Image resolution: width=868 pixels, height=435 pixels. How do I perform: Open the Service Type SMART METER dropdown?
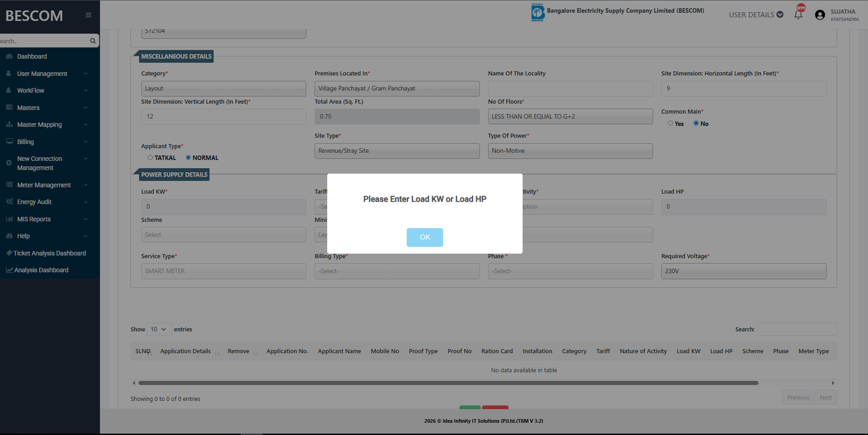coord(224,271)
